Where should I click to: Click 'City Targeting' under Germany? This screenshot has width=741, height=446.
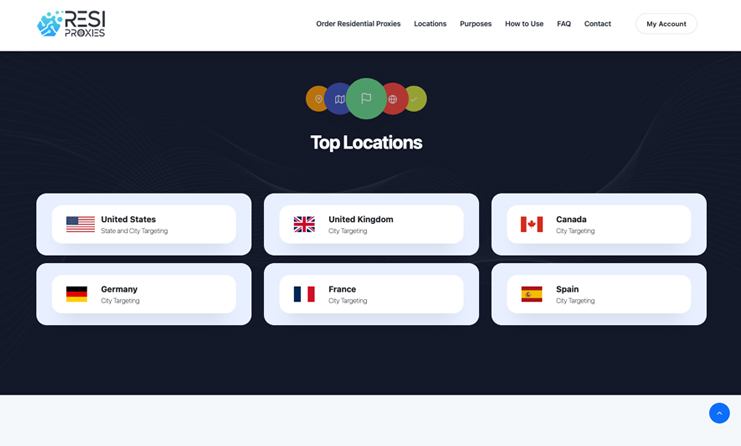(120, 301)
